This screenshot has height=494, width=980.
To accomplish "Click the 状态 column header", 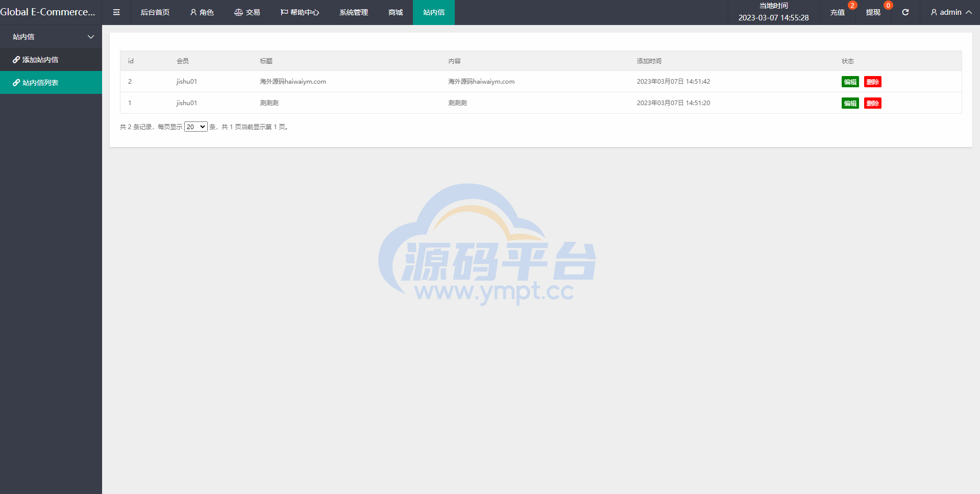I will coord(848,61).
